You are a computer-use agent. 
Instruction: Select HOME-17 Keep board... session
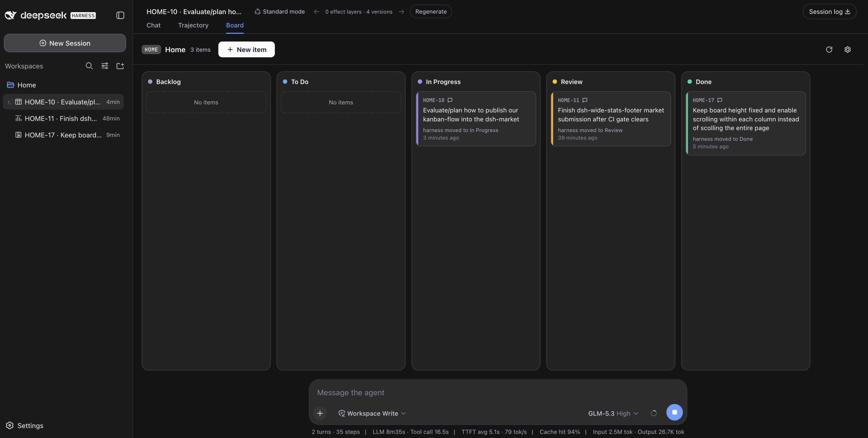(x=63, y=135)
